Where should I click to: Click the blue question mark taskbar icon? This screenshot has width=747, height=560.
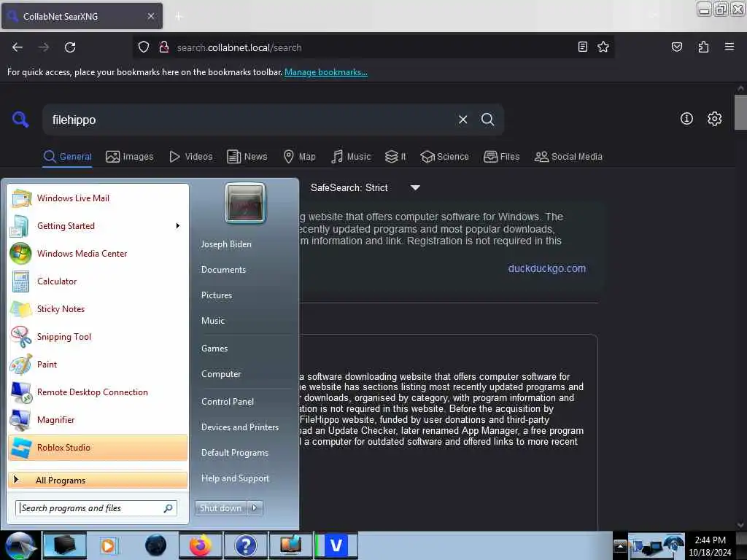coord(245,545)
